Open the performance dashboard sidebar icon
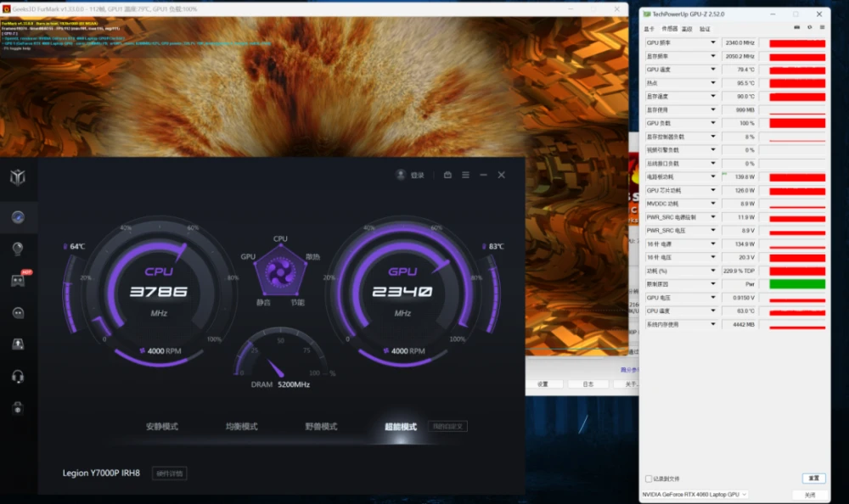The image size is (849, 504). (18, 217)
